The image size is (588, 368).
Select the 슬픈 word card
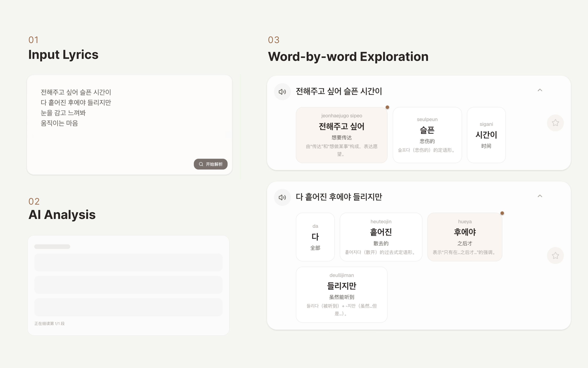427,135
